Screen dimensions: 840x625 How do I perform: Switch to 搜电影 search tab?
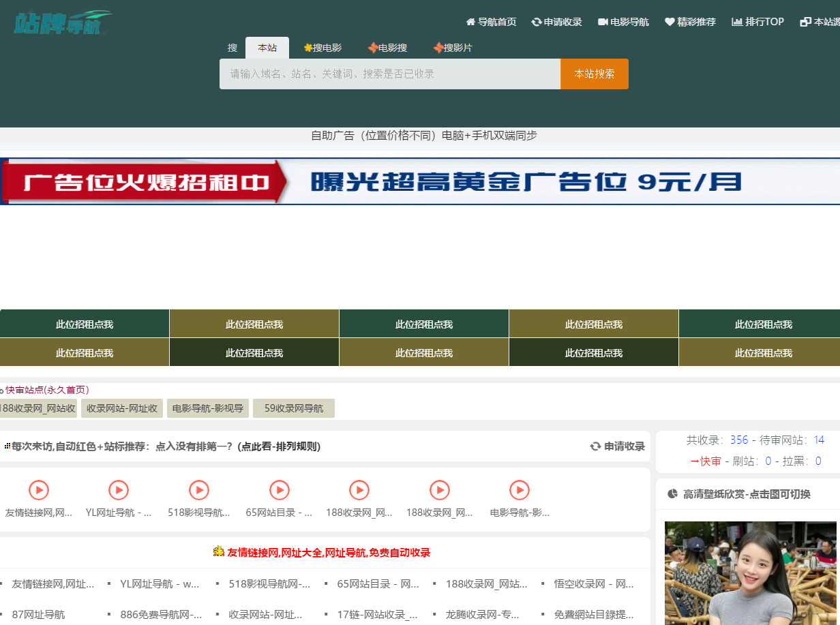pyautogui.click(x=323, y=48)
